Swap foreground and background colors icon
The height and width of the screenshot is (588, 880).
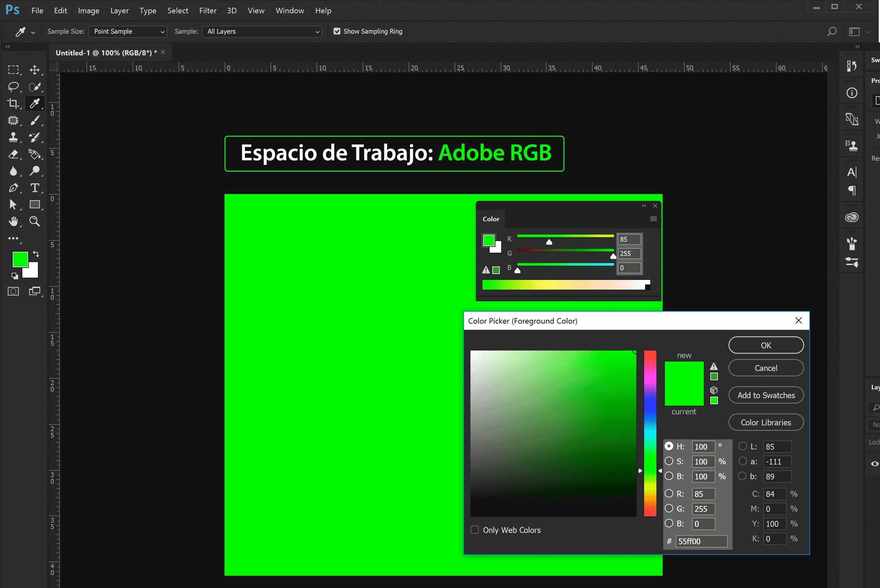click(36, 254)
